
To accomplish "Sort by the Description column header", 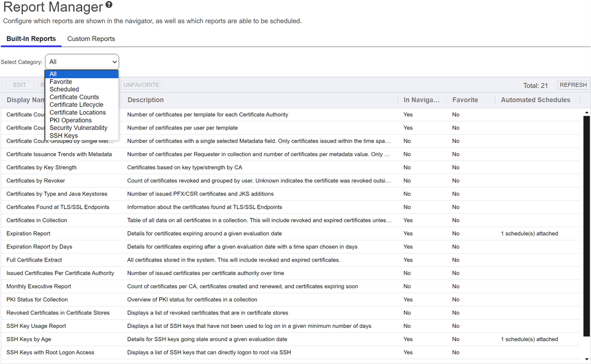I will pyautogui.click(x=145, y=100).
